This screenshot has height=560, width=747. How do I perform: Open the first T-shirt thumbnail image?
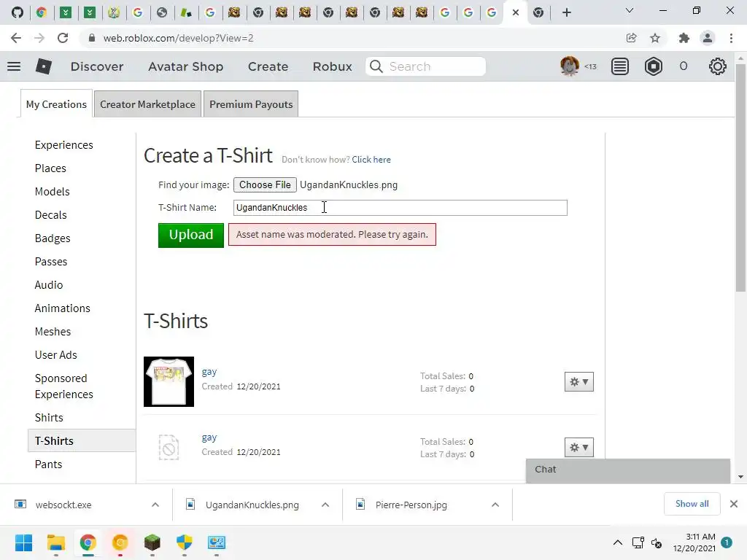click(169, 382)
